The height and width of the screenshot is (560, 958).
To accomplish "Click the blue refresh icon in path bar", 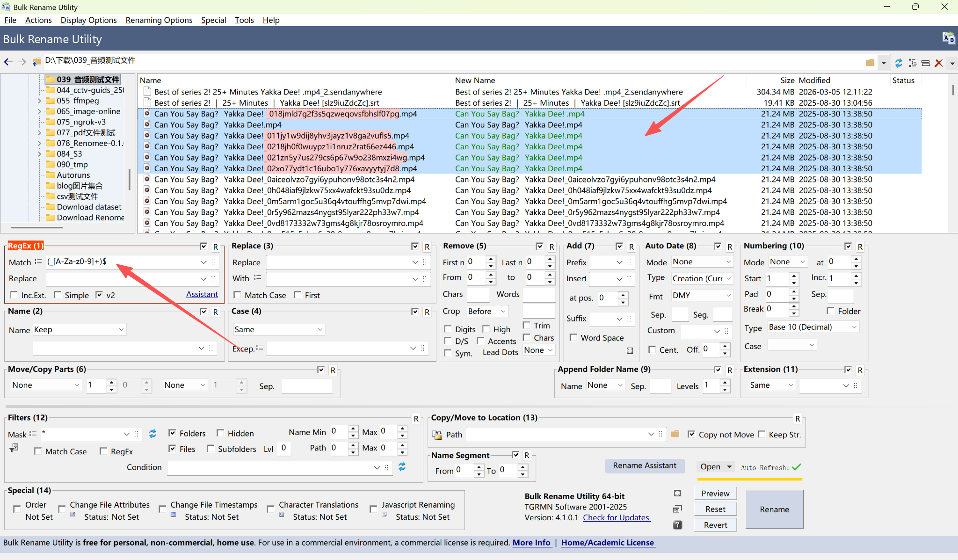I will tap(899, 63).
